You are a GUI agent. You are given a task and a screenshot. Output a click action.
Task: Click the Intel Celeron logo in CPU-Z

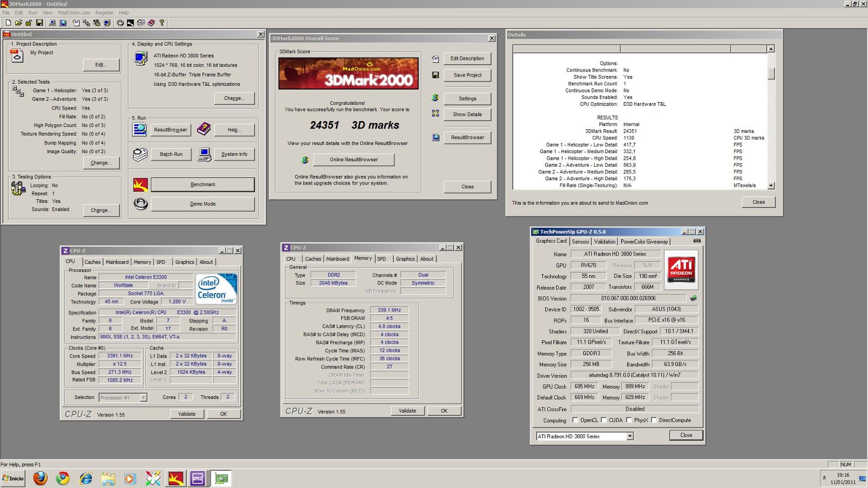(216, 289)
